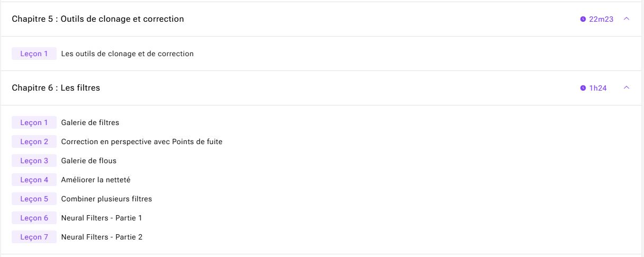644x257 pixels.
Task: Click the clock icon next to 22m23
Action: pyautogui.click(x=583, y=19)
